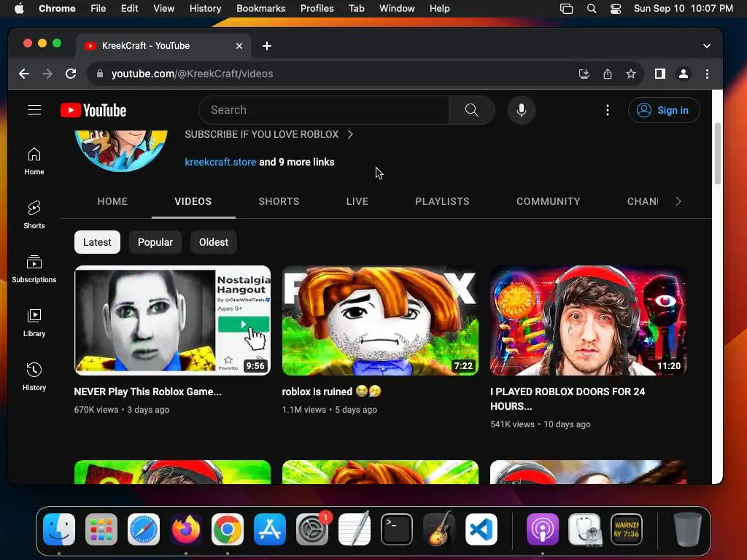Select the VIDEOS tab
This screenshot has height=560, width=747.
tap(193, 201)
